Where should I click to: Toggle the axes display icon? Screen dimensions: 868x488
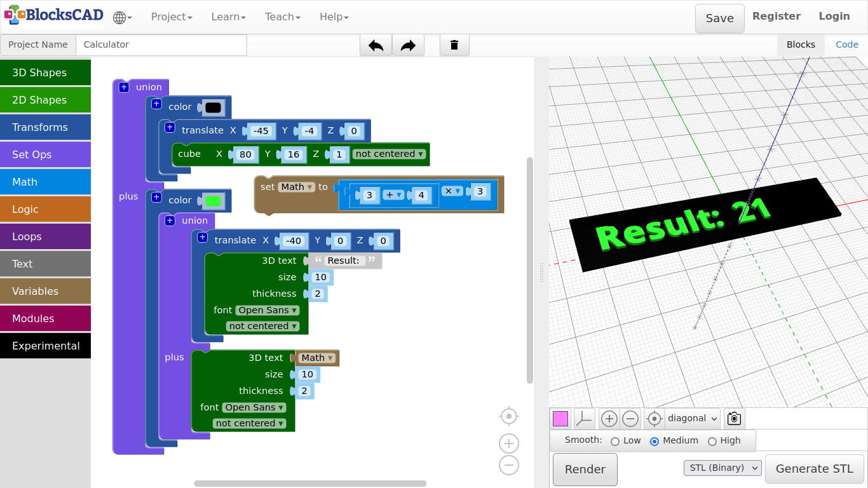click(x=584, y=419)
